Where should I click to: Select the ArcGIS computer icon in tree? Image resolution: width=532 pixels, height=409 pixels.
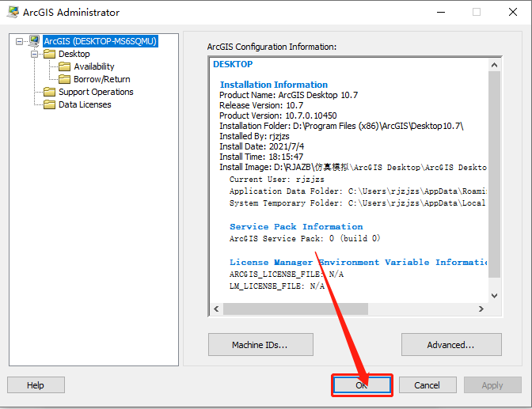(34, 41)
